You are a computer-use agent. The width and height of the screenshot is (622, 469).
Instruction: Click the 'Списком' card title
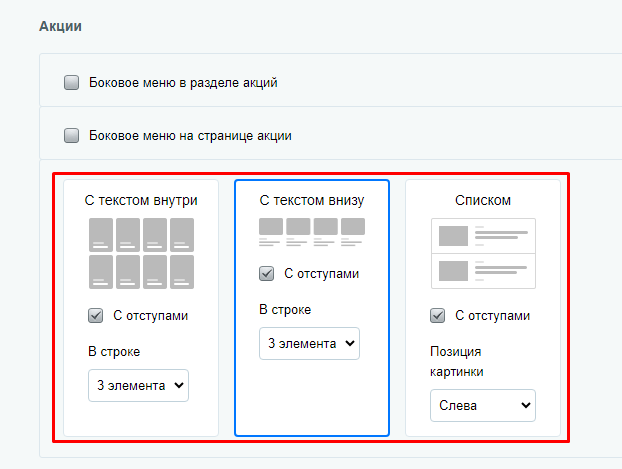[x=483, y=200]
